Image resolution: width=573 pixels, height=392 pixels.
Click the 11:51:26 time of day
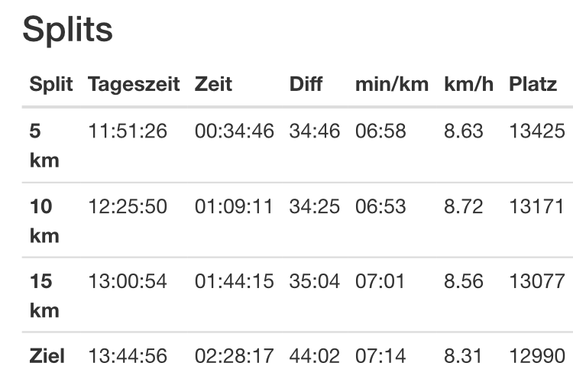tap(128, 131)
